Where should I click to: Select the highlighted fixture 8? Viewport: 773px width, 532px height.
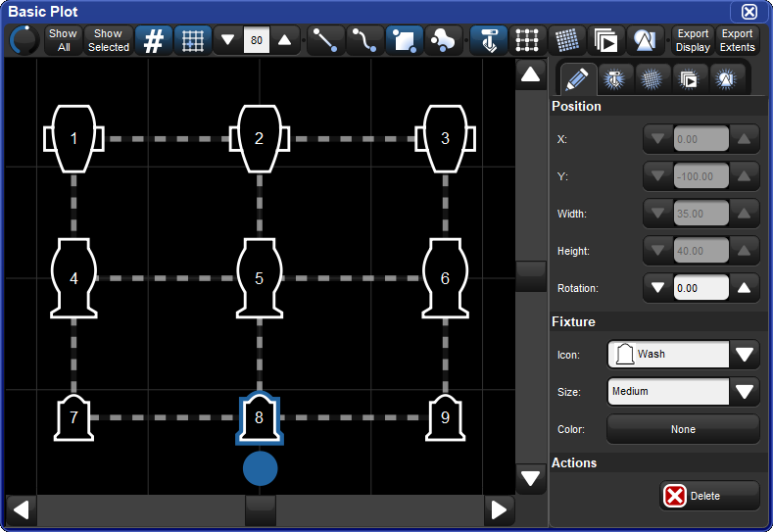click(260, 417)
